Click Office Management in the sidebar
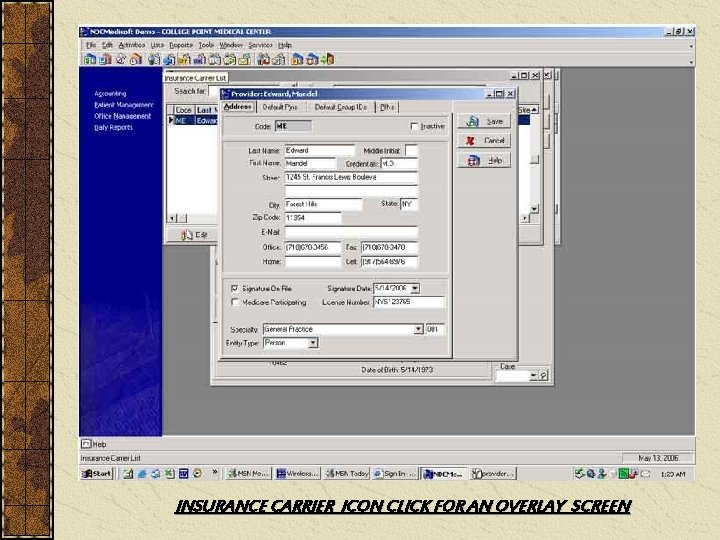720x540 pixels. (122, 116)
